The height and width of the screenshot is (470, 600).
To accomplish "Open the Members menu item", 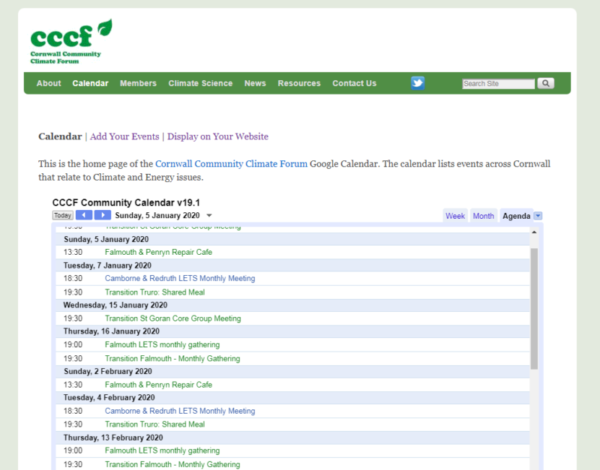I will point(138,83).
